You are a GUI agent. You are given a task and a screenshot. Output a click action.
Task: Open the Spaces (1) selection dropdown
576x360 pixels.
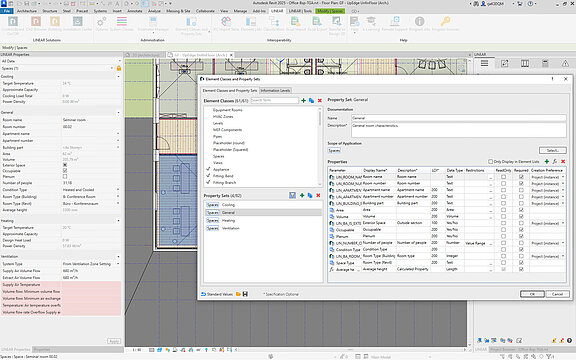coord(112,68)
